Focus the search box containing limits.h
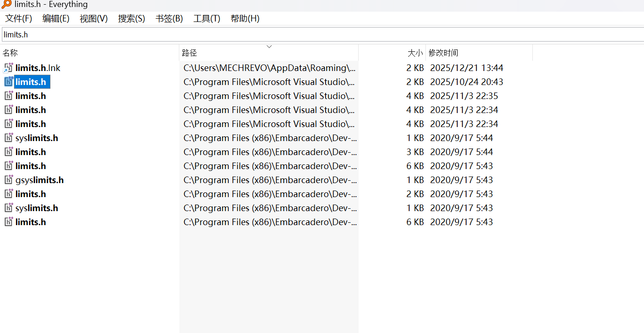This screenshot has height=333, width=644. (x=323, y=35)
